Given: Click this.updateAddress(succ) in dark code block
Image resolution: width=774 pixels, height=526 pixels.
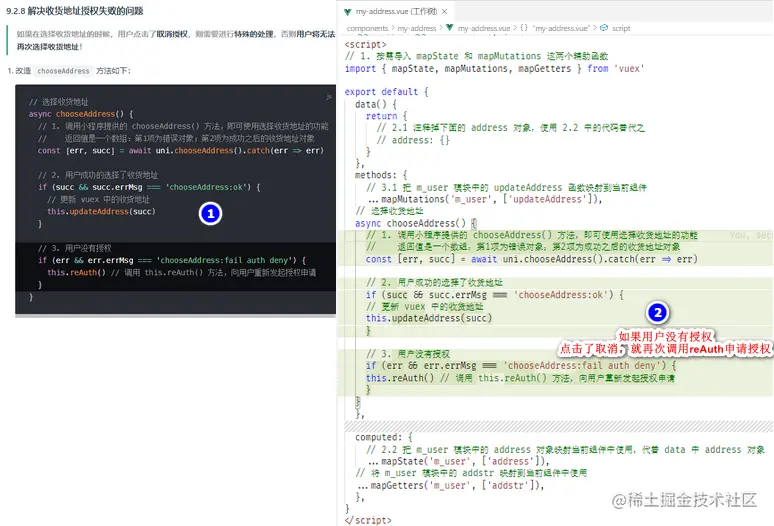Looking at the screenshot, I should coord(101,211).
